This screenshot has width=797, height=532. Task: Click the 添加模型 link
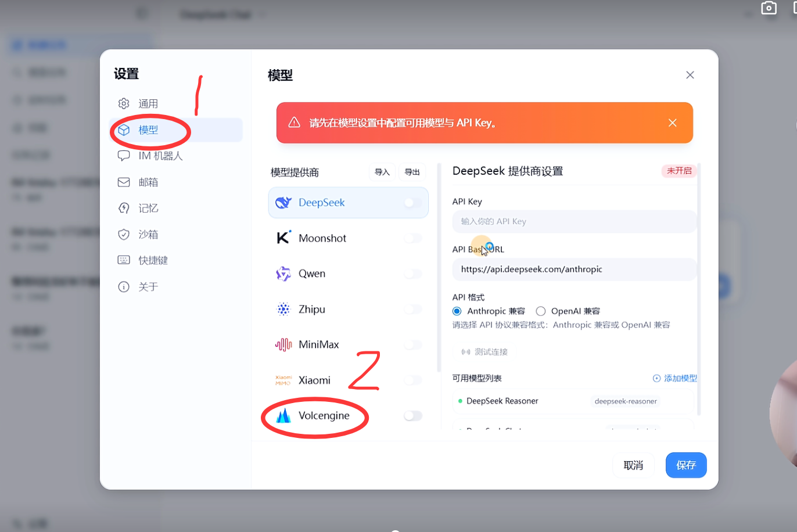tap(674, 378)
